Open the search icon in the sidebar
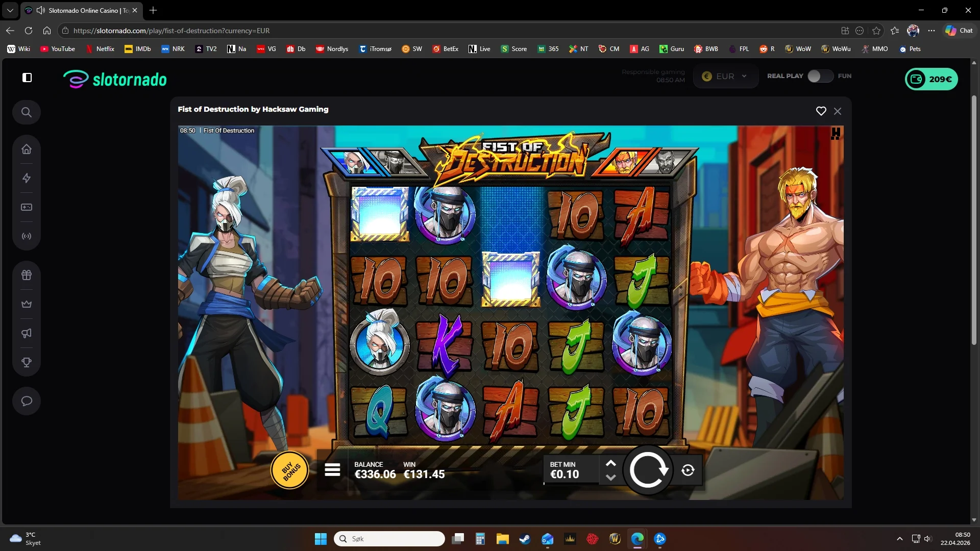Screen dimensions: 980x551 pyautogui.click(x=27, y=112)
